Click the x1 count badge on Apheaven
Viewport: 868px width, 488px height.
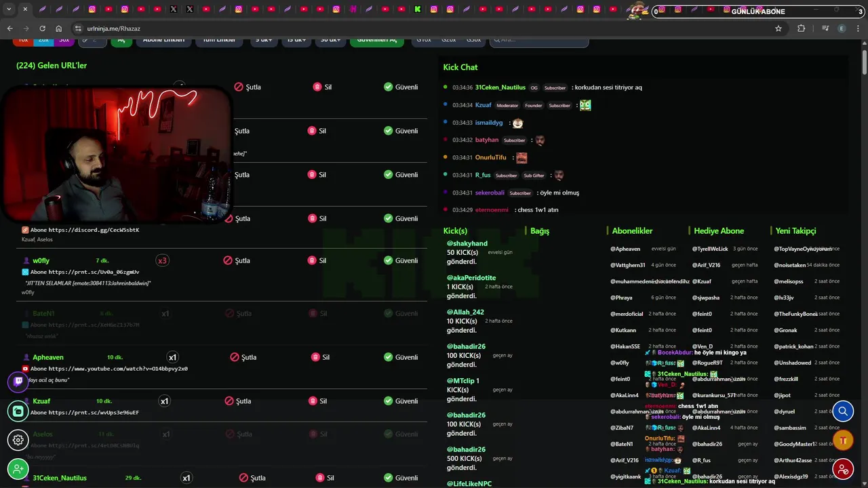point(172,357)
